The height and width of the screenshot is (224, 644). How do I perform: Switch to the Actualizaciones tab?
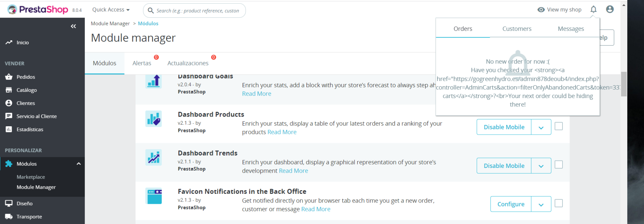pyautogui.click(x=188, y=63)
